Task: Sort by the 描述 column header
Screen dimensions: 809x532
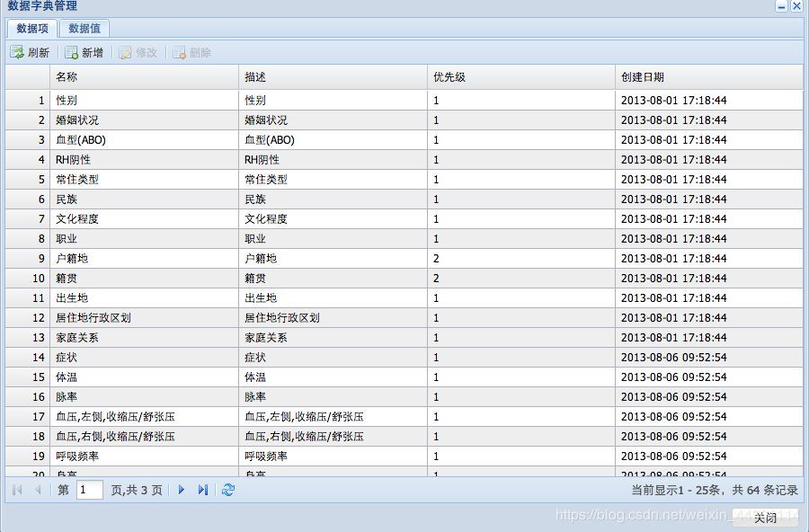Action: point(333,77)
